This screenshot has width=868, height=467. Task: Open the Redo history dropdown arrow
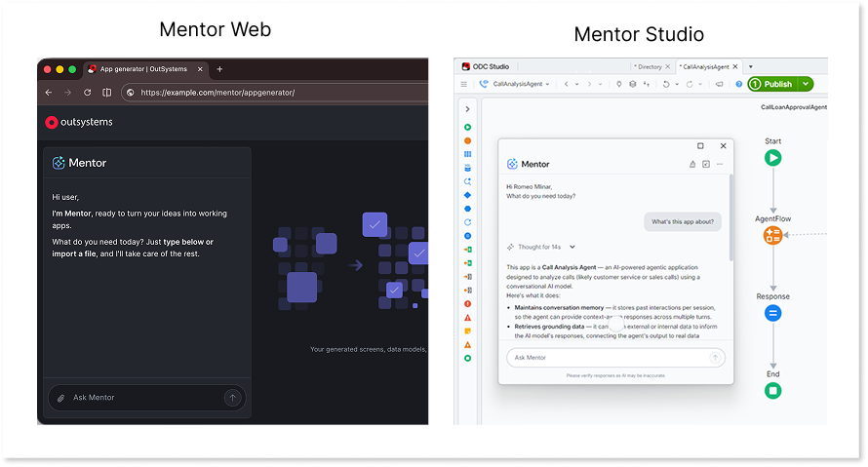700,84
